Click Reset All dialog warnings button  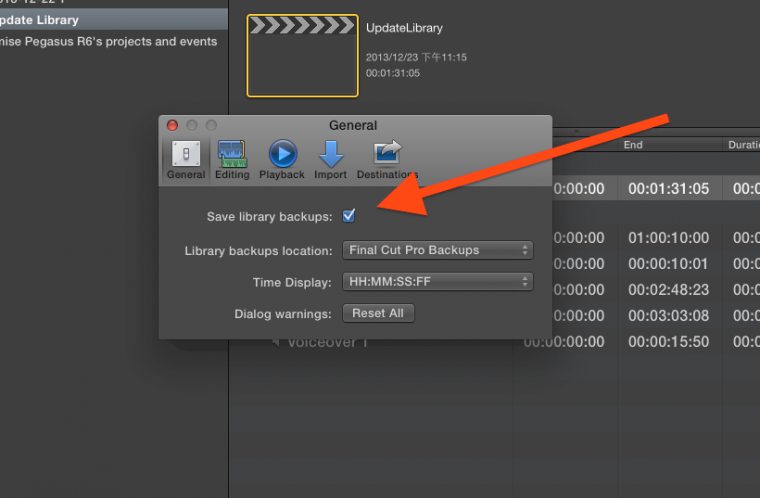(378, 313)
